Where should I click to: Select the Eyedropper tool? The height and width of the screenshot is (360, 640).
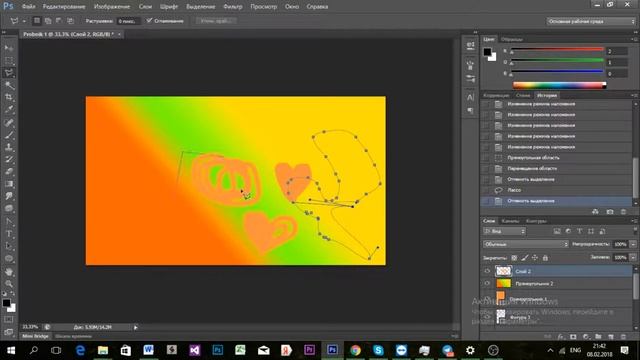click(x=9, y=110)
